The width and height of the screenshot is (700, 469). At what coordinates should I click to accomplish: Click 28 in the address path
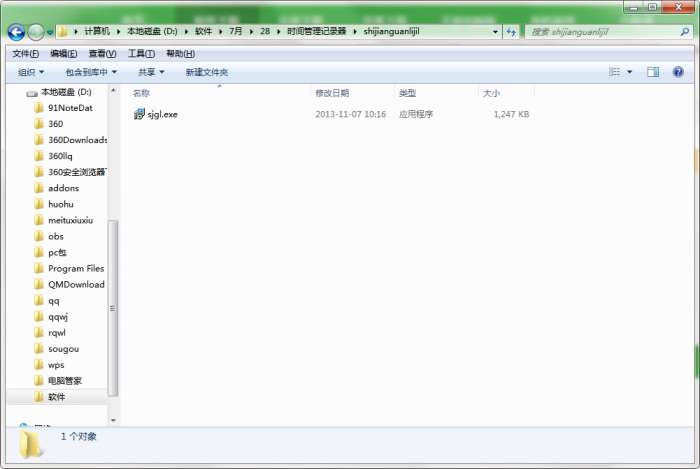click(x=265, y=31)
